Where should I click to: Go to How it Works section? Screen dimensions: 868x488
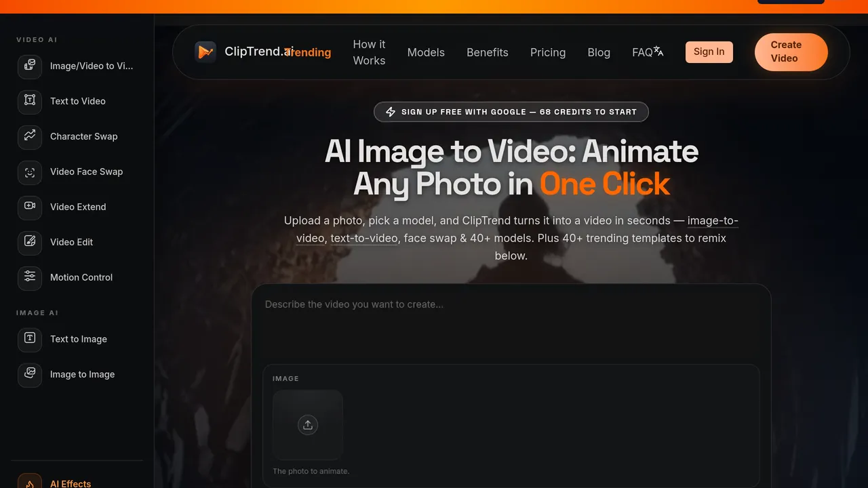(369, 52)
